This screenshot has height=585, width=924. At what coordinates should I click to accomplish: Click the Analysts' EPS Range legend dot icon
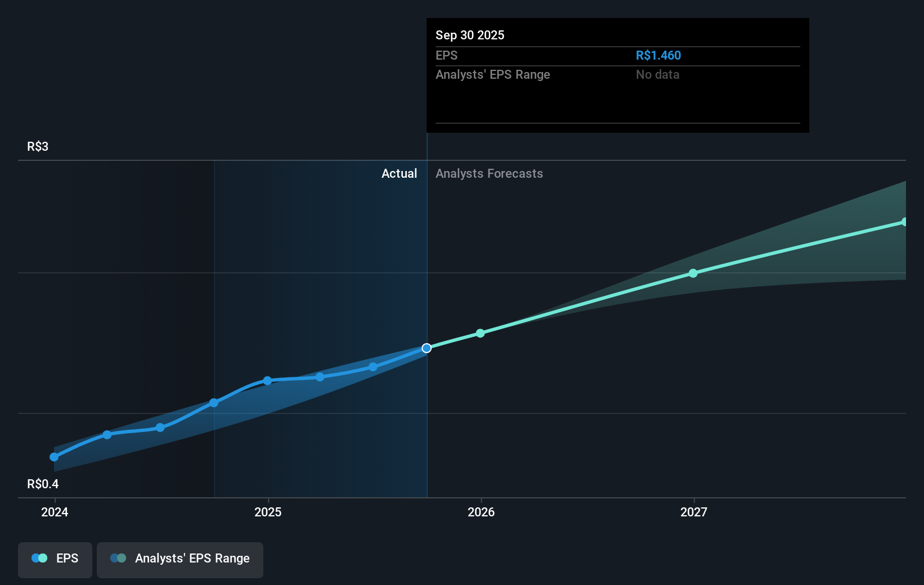point(118,557)
